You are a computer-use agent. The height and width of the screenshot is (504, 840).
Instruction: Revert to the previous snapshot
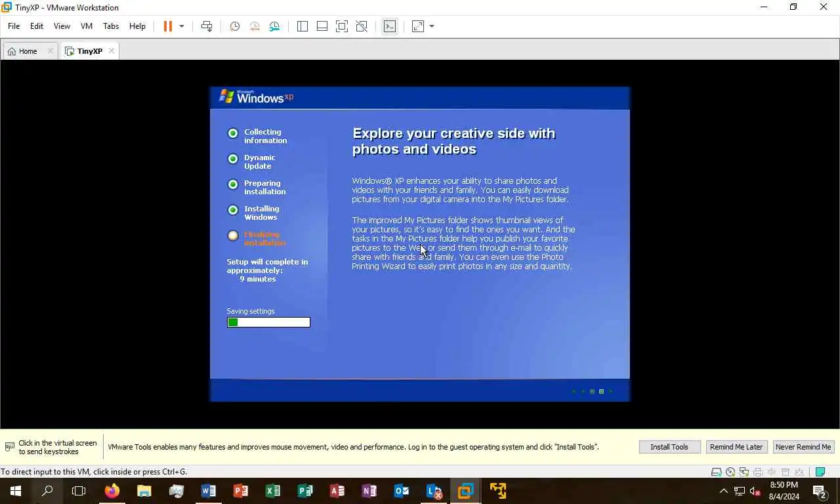(255, 26)
